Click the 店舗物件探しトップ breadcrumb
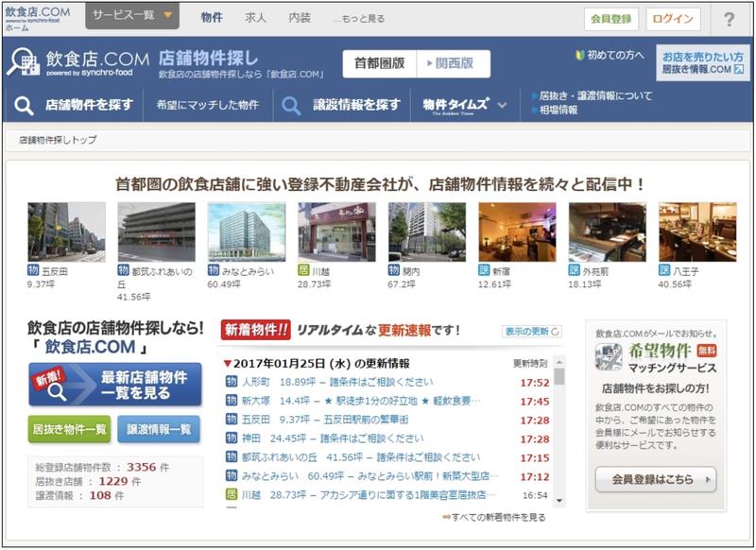Image resolution: width=756 pixels, height=550 pixels. [x=58, y=140]
